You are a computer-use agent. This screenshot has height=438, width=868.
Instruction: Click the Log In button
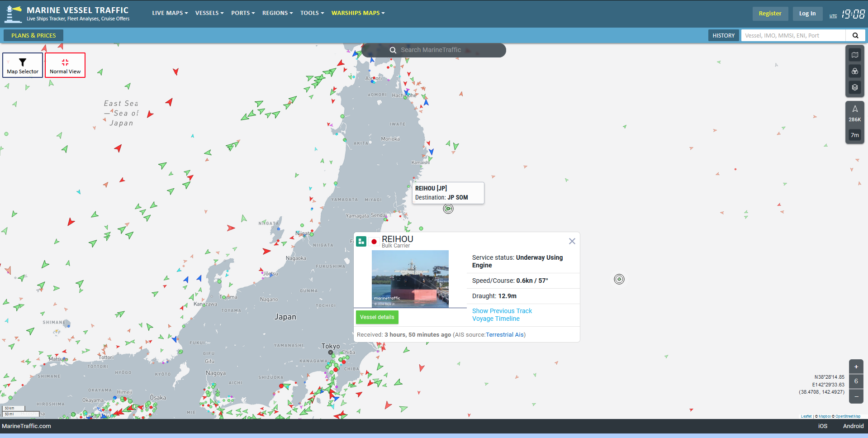[807, 14]
